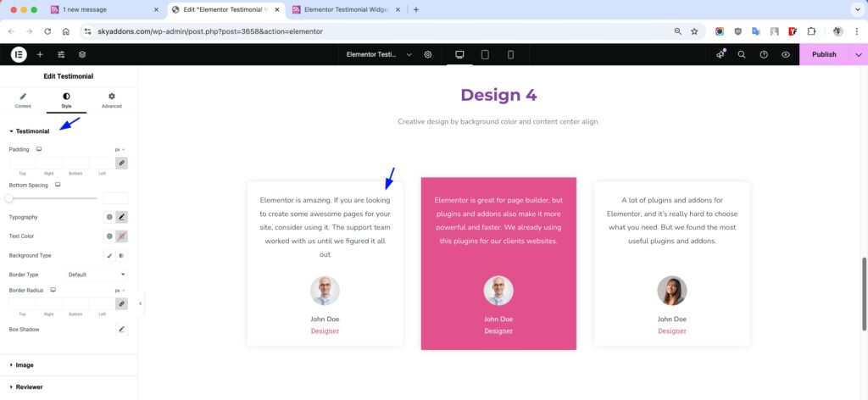
Task: Edit Box Shadow with pencil icon
Action: 122,329
